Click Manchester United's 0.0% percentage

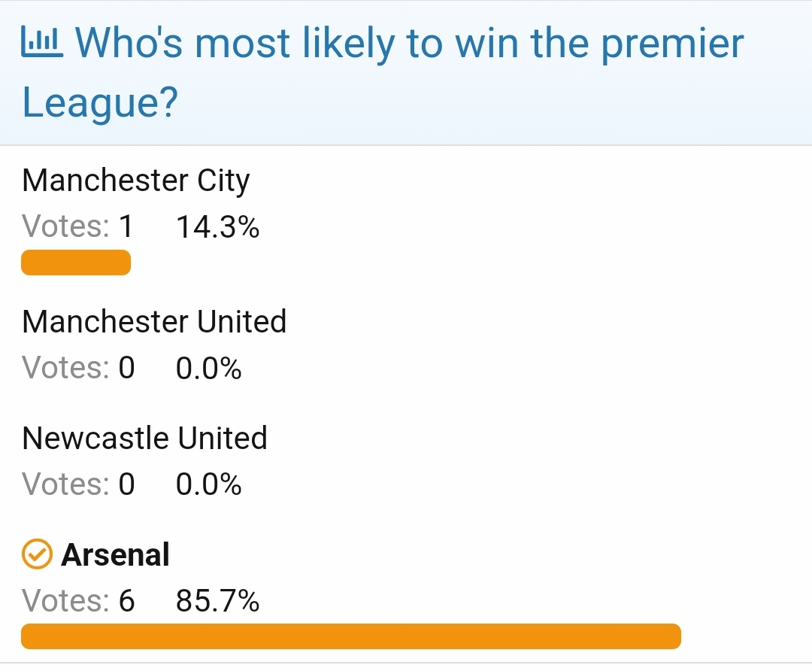coord(209,369)
